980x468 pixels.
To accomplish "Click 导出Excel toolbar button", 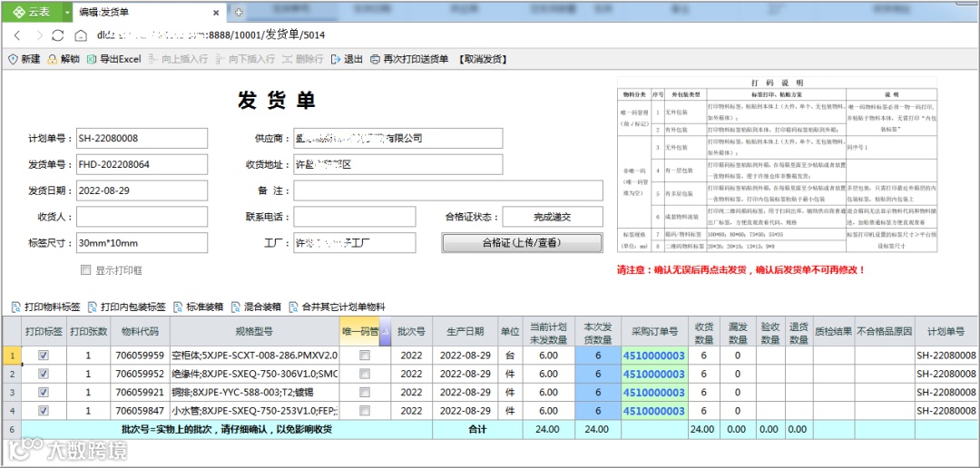I will pos(113,59).
